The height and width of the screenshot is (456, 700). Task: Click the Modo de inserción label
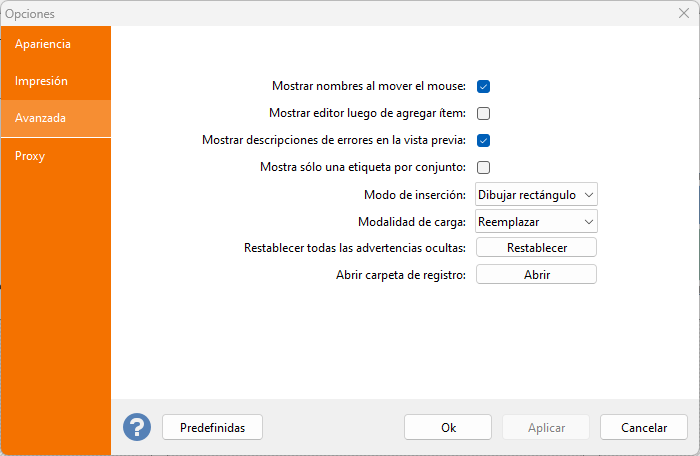415,195
